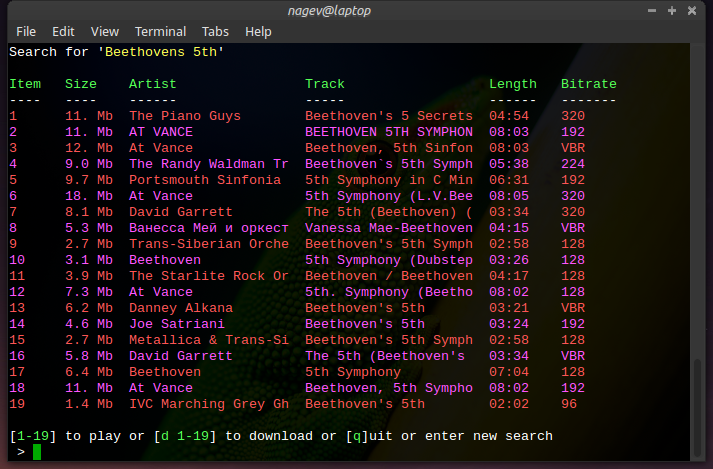713x469 pixels.
Task: Open the File menu
Action: (x=26, y=31)
